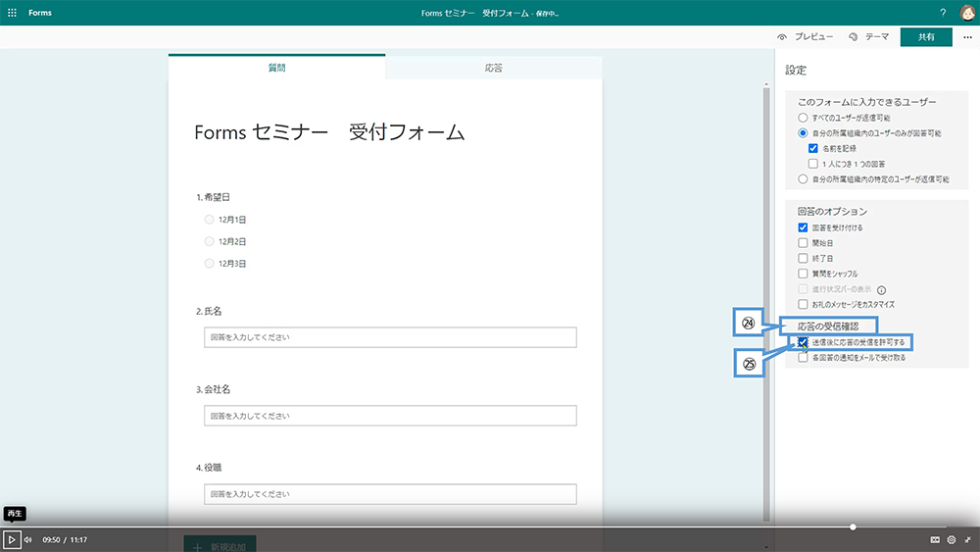
Task: Enable the 開始日 checkbox
Action: (x=804, y=242)
